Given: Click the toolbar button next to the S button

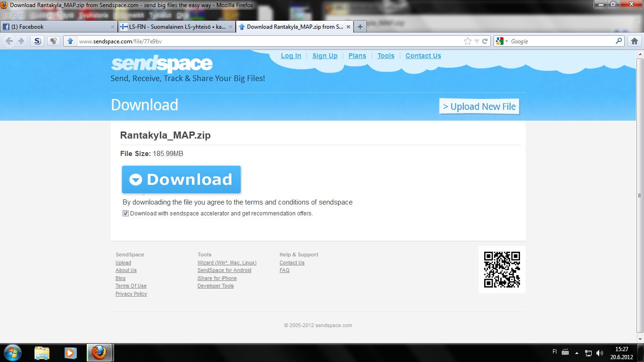Looking at the screenshot, I should point(54,41).
